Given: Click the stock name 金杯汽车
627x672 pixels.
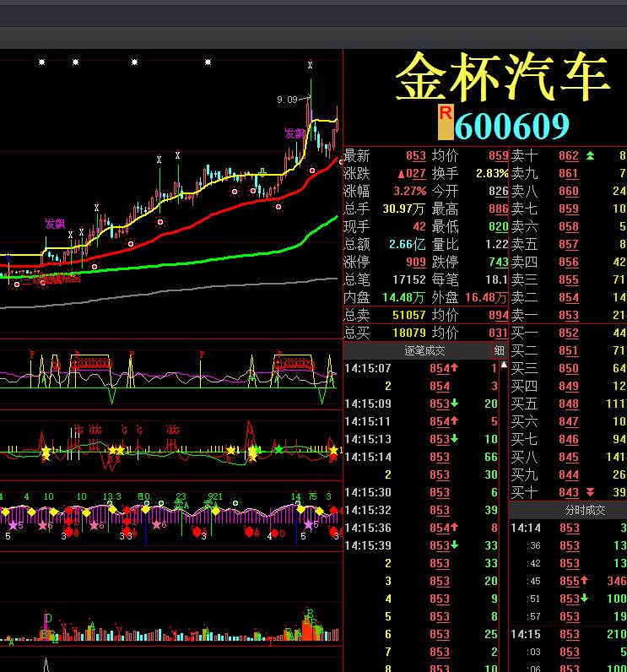Looking at the screenshot, I should tap(503, 76).
